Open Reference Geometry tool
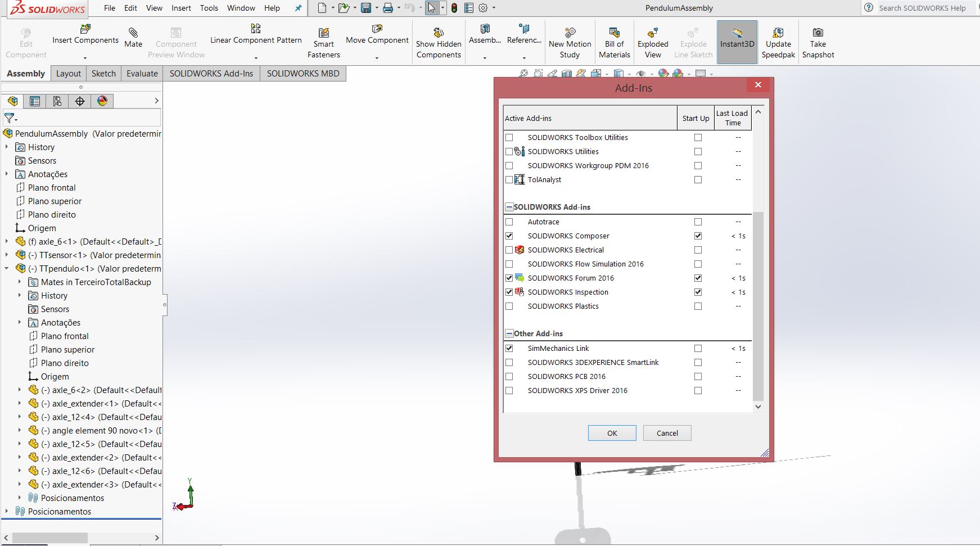Screen dimensions: 980x546 click(524, 35)
